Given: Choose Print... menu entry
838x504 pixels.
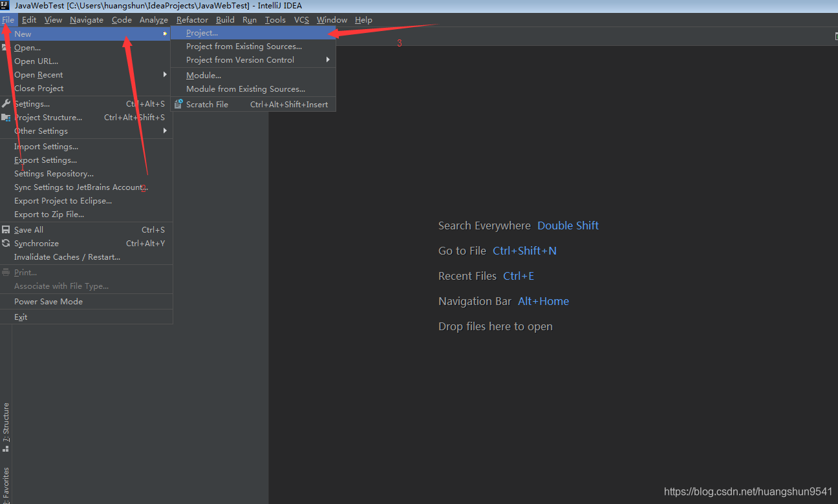Looking at the screenshot, I should tap(87, 272).
